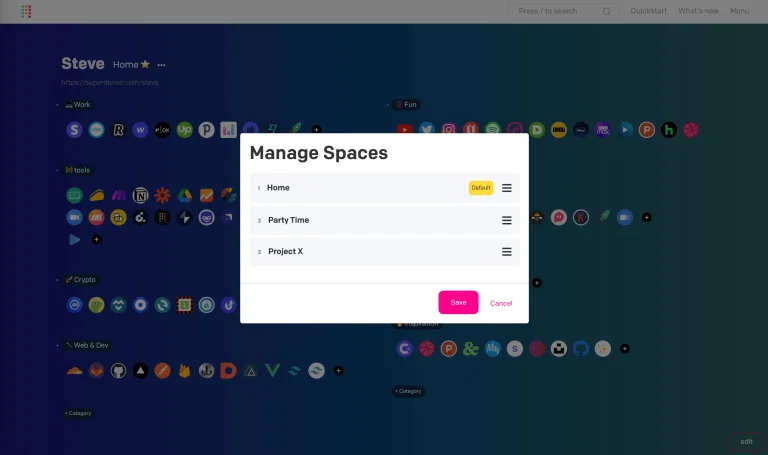Collapse the Work category
This screenshot has width=768, height=455.
(x=57, y=104)
